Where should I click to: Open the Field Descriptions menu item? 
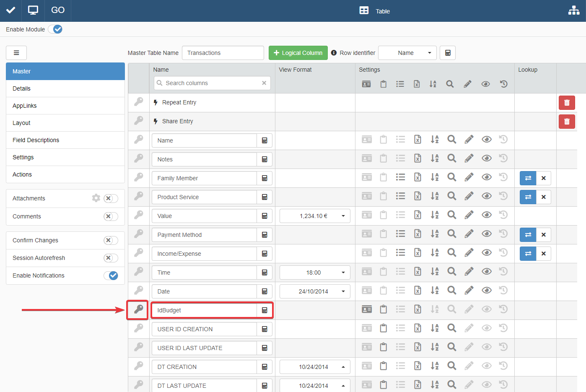[x=36, y=140]
